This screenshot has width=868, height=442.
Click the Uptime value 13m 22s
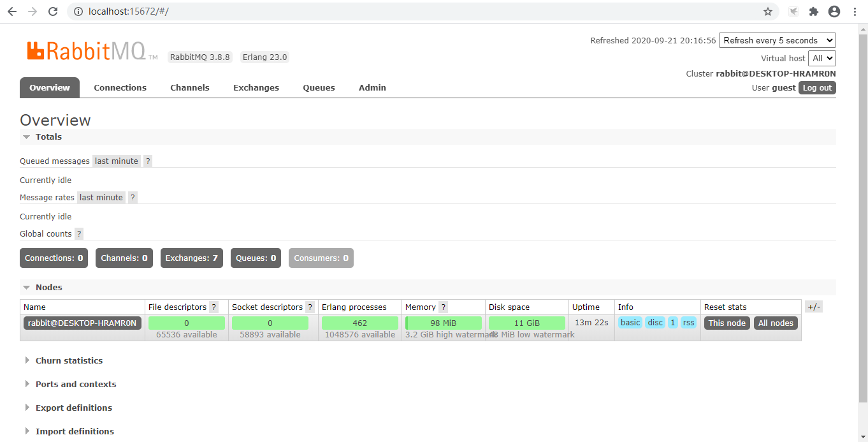click(591, 323)
